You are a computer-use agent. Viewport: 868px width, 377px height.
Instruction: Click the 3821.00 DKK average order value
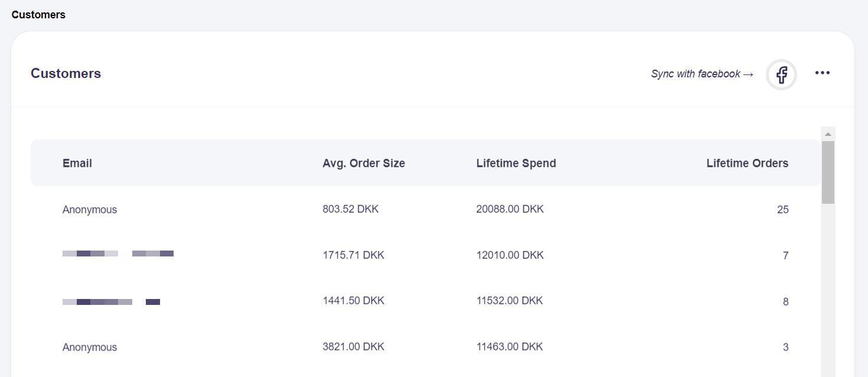[x=353, y=347]
